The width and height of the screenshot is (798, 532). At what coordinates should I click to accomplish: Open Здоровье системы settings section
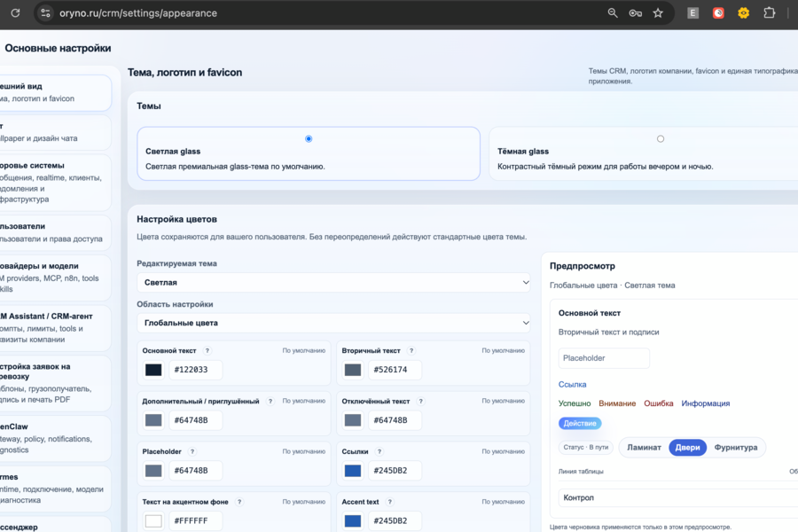(x=55, y=183)
